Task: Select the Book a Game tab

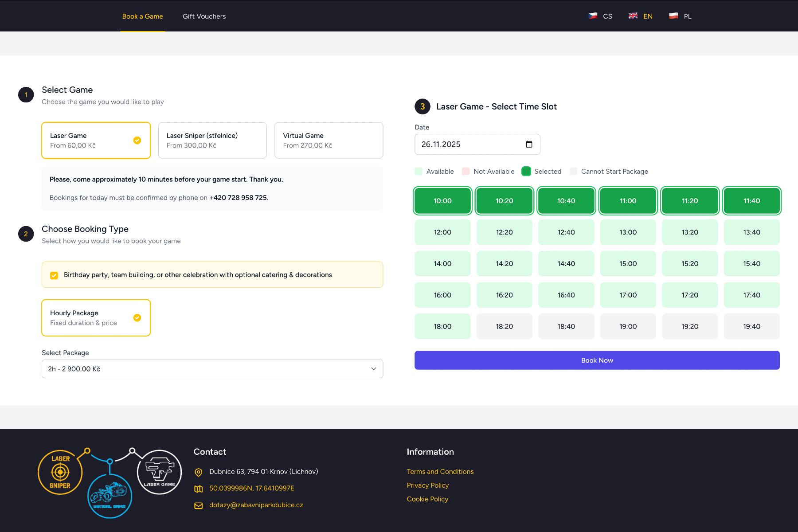Action: tap(142, 16)
